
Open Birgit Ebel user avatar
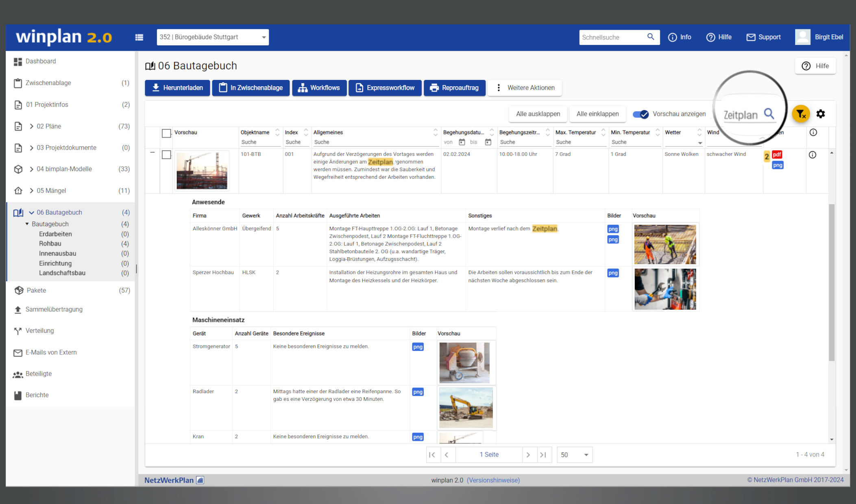pos(802,37)
